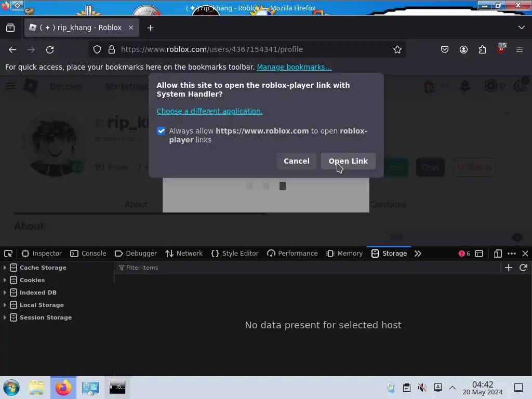Select Indexed DB in storage tree
Viewport: 532px width, 399px height.
[x=38, y=292]
